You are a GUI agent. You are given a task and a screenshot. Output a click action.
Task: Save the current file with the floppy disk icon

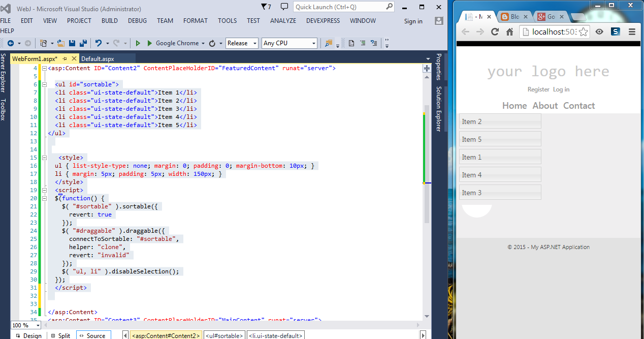point(72,43)
